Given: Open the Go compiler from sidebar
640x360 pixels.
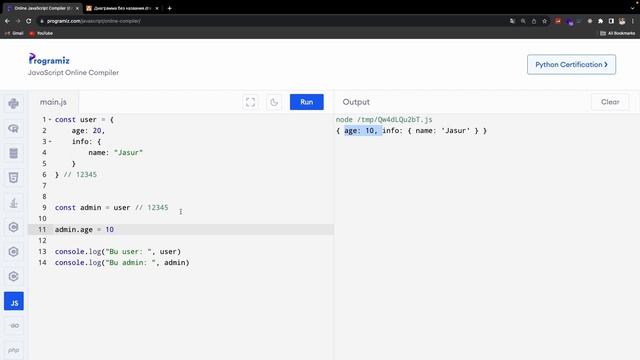Looking at the screenshot, I should 13,326.
